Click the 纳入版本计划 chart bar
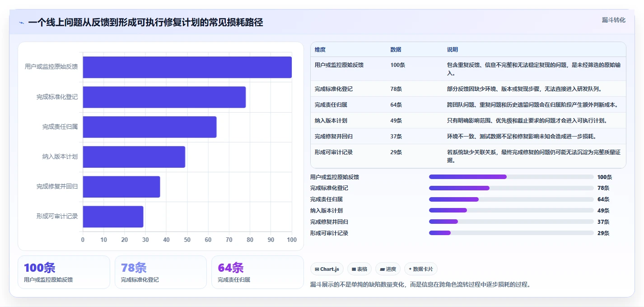The width and height of the screenshot is (644, 307). tap(134, 157)
